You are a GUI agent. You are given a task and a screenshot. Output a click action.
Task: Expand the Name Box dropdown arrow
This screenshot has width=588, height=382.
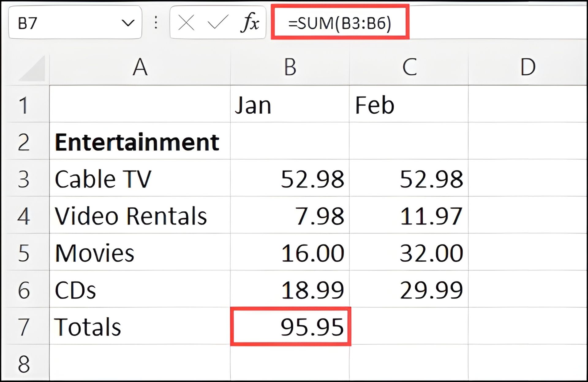tap(128, 23)
